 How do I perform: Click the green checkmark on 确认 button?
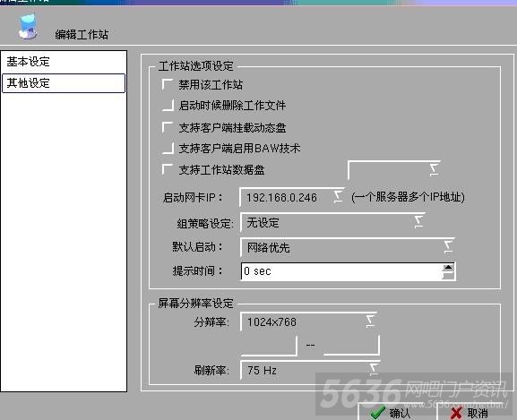(377, 413)
